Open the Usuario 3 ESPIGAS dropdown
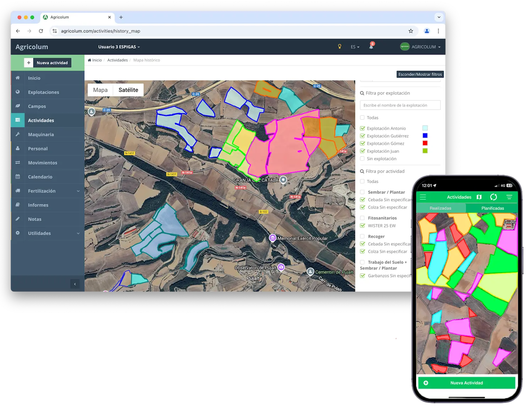532x407 pixels. coord(119,47)
